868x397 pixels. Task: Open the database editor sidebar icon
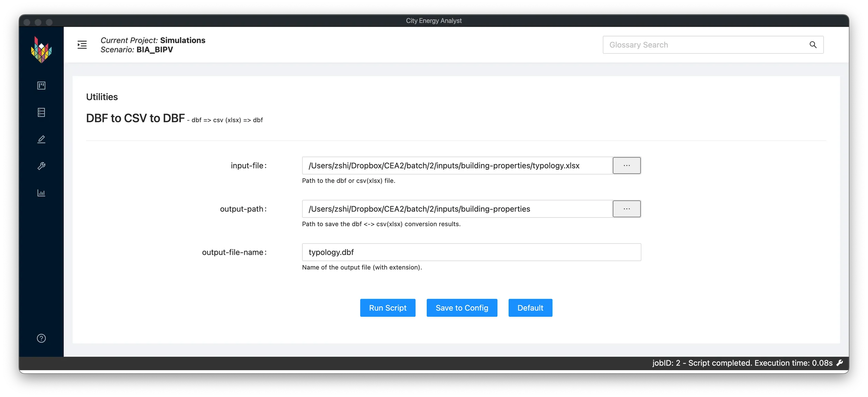click(x=41, y=112)
